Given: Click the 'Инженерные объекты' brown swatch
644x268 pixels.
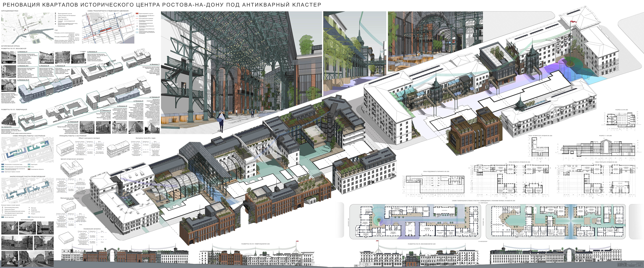Looking at the screenshot, I should tap(29, 169).
